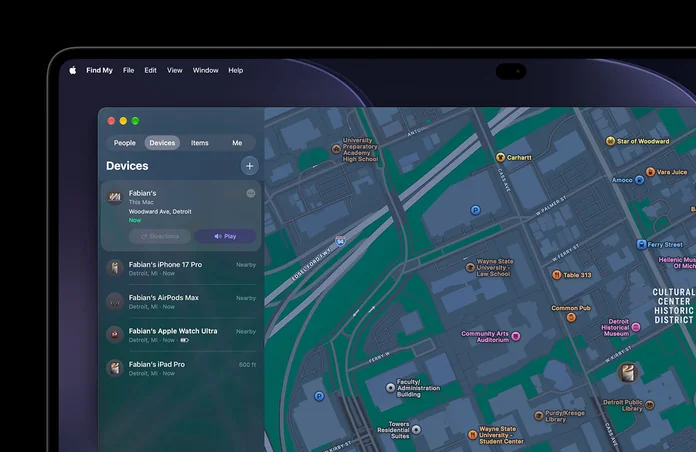
Task: Click the Directions button
Action: [x=160, y=236]
